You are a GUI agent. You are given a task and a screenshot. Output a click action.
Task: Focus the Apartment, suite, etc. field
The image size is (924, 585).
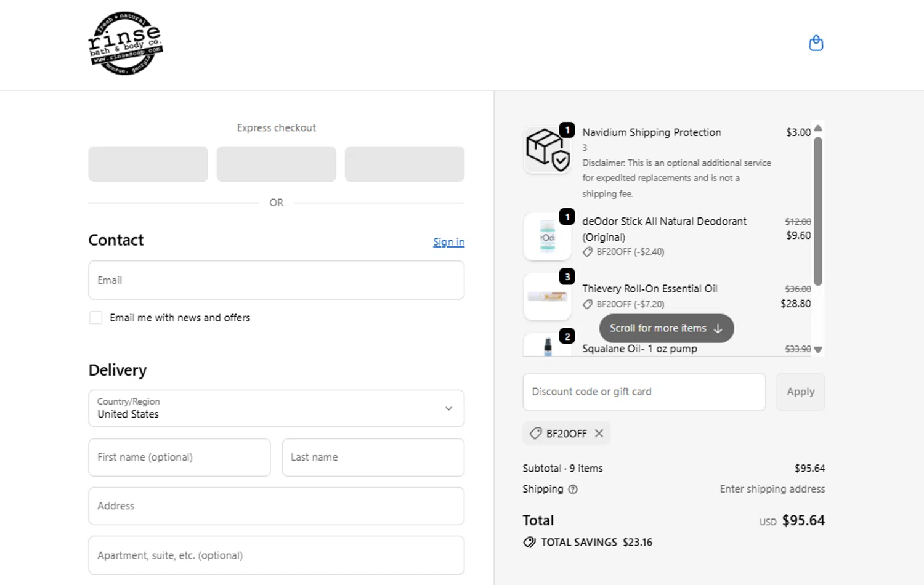[277, 555]
